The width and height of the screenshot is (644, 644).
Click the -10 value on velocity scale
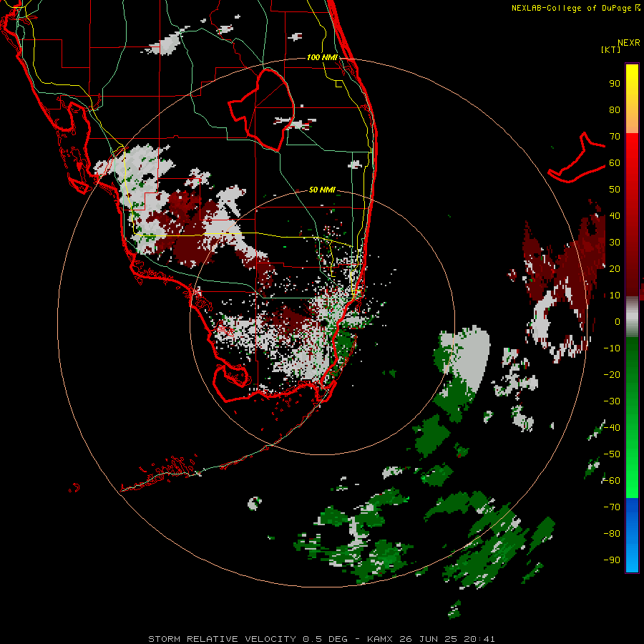tap(612, 348)
